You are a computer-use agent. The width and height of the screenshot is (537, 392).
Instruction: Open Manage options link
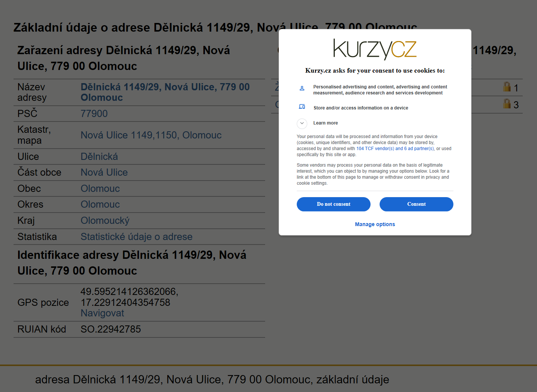click(x=375, y=224)
